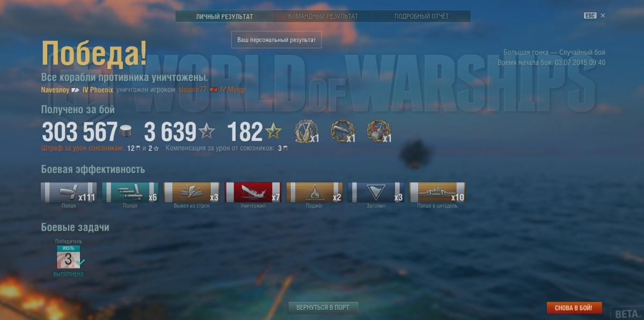The width and height of the screenshot is (644, 320).
Task: Click the third achievement medal with red emblem
Action: click(x=378, y=132)
